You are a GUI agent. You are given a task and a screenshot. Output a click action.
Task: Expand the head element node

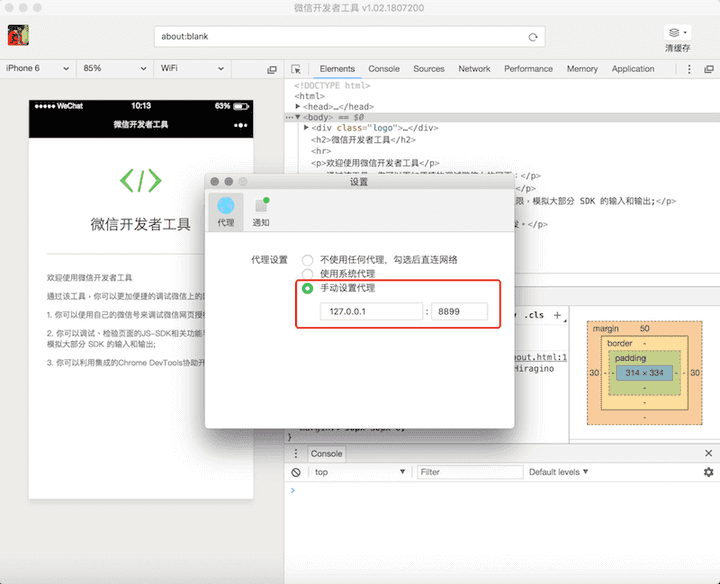point(298,107)
